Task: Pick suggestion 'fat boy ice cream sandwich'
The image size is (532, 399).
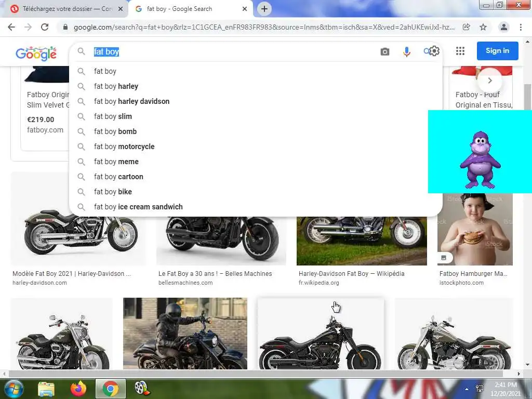Action: (x=256, y=207)
